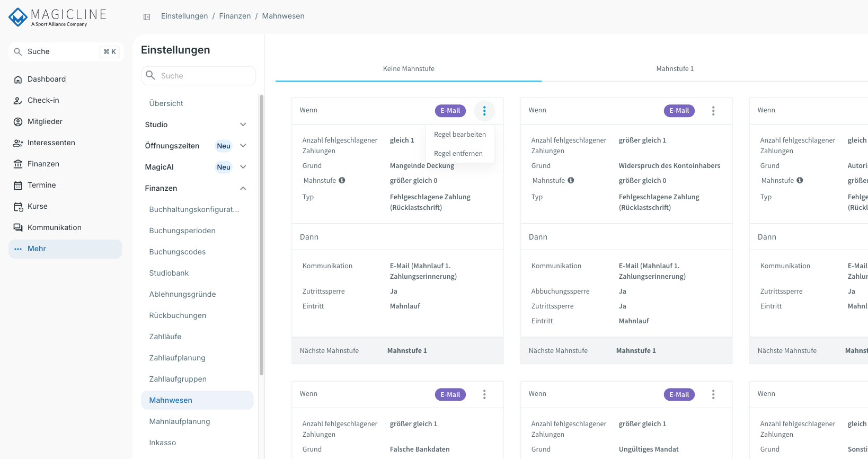Image resolution: width=868 pixels, height=459 pixels.
Task: Select Regel bearbeiten from the menu
Action: pos(460,135)
